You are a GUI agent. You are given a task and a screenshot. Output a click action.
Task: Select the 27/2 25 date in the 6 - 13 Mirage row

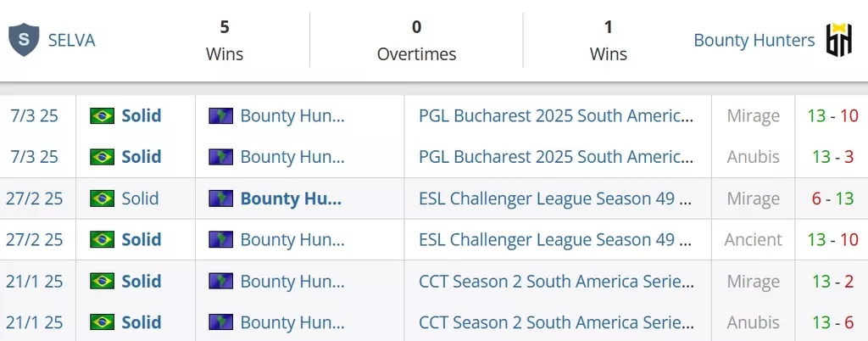point(34,198)
